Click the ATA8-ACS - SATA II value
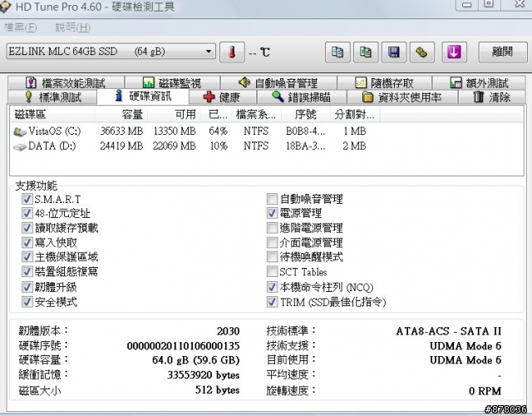This screenshot has width=532, height=416. pyautogui.click(x=449, y=331)
